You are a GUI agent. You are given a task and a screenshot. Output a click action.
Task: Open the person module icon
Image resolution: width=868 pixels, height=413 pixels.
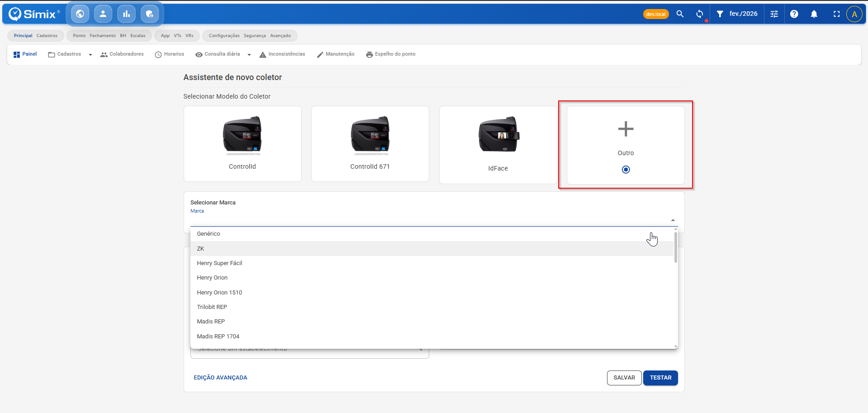click(103, 14)
